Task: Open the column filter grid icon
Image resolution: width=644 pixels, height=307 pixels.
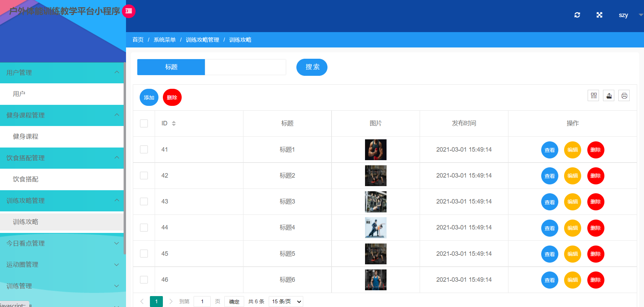Action: tap(593, 96)
